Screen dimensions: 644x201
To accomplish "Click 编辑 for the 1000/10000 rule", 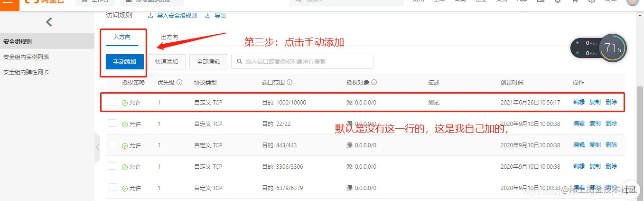I will [x=579, y=102].
